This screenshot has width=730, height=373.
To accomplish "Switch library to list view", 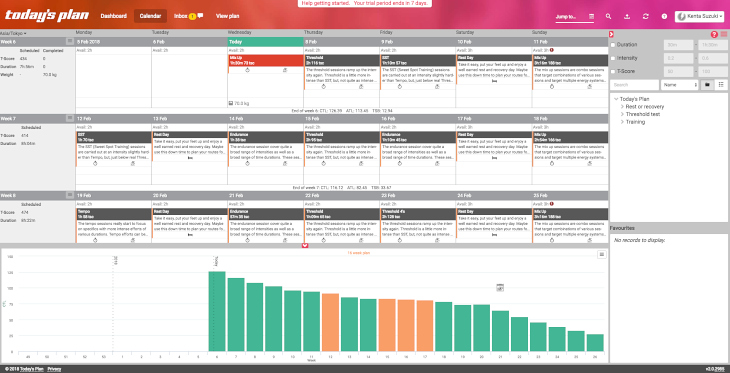I will (x=721, y=85).
